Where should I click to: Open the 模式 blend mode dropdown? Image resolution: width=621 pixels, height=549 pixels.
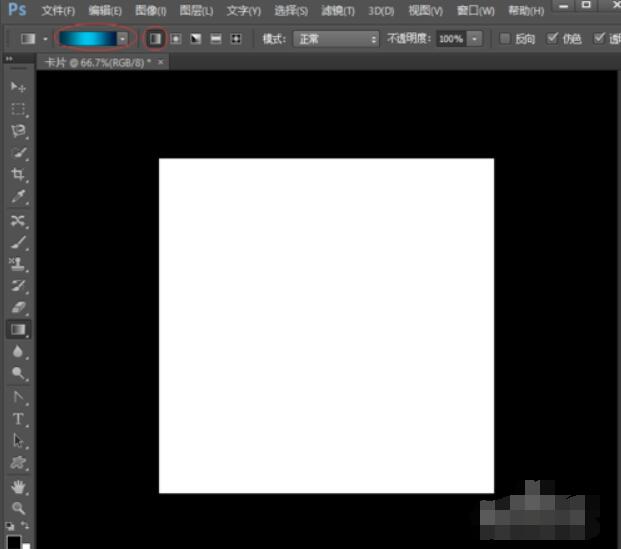336,39
